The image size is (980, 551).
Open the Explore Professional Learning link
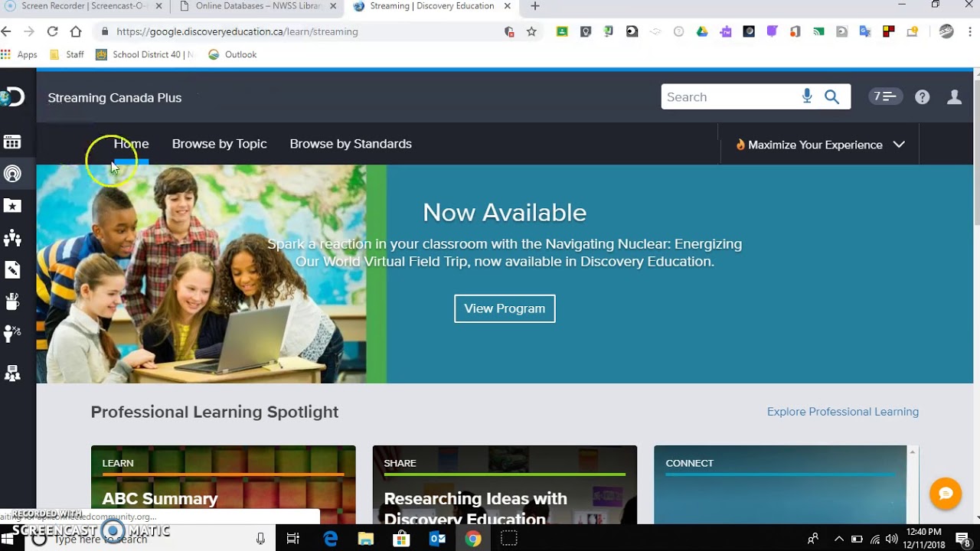(x=843, y=412)
